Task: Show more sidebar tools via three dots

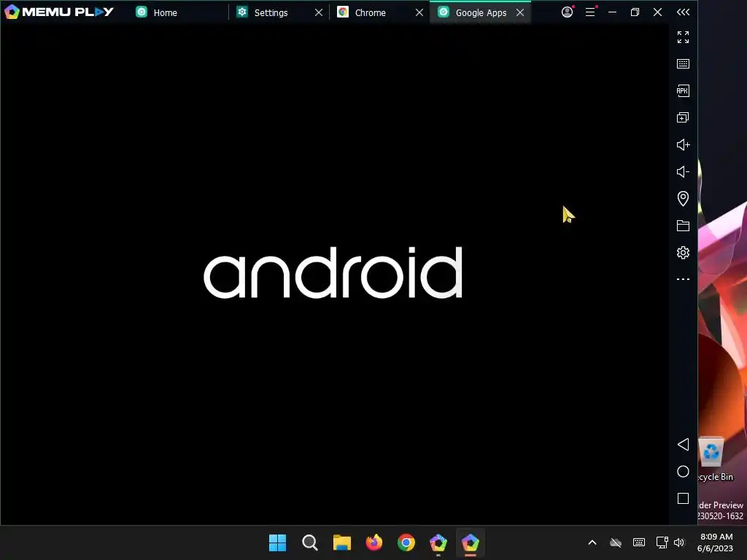Action: pyautogui.click(x=683, y=279)
